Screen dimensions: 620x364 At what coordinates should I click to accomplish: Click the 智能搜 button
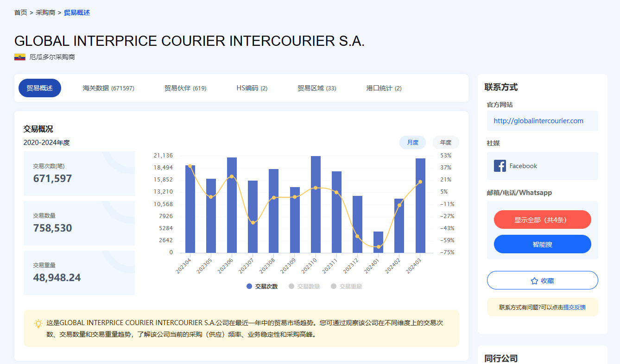click(x=543, y=244)
